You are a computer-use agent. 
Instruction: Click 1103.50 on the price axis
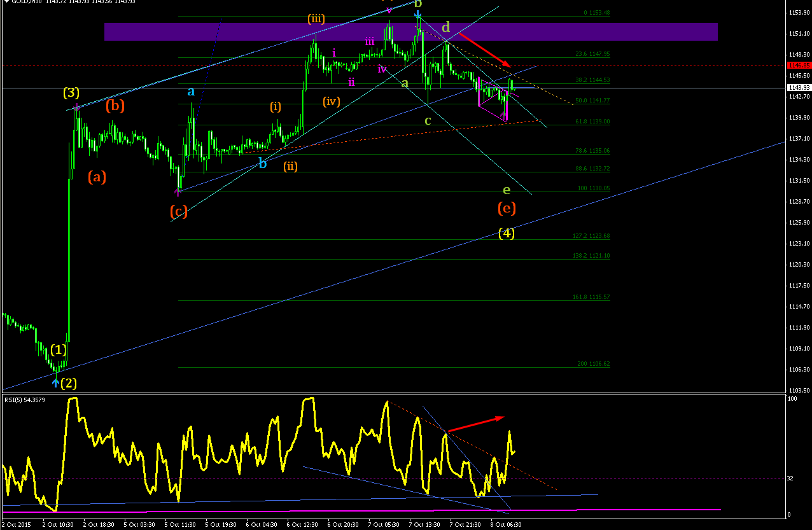799,391
